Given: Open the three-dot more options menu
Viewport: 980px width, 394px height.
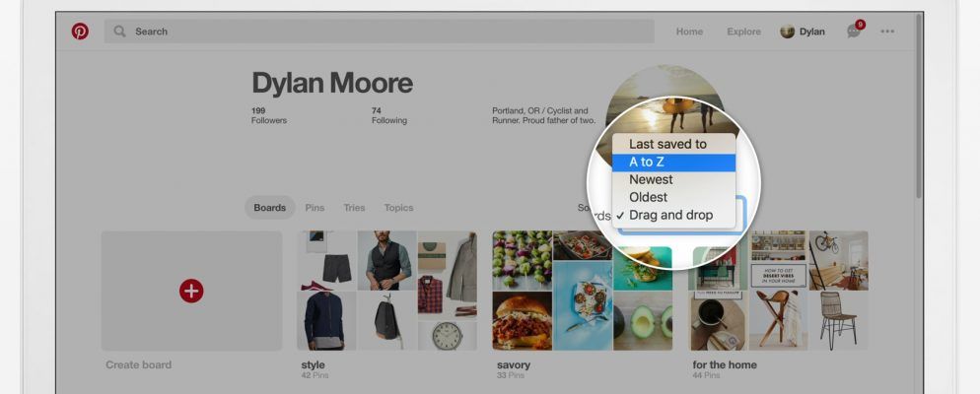Looking at the screenshot, I should click(x=887, y=32).
